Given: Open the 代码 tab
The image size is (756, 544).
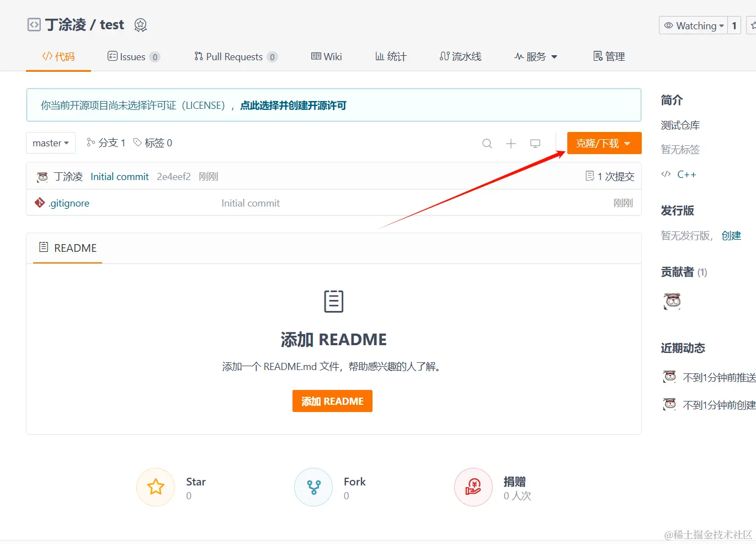Looking at the screenshot, I should [58, 56].
